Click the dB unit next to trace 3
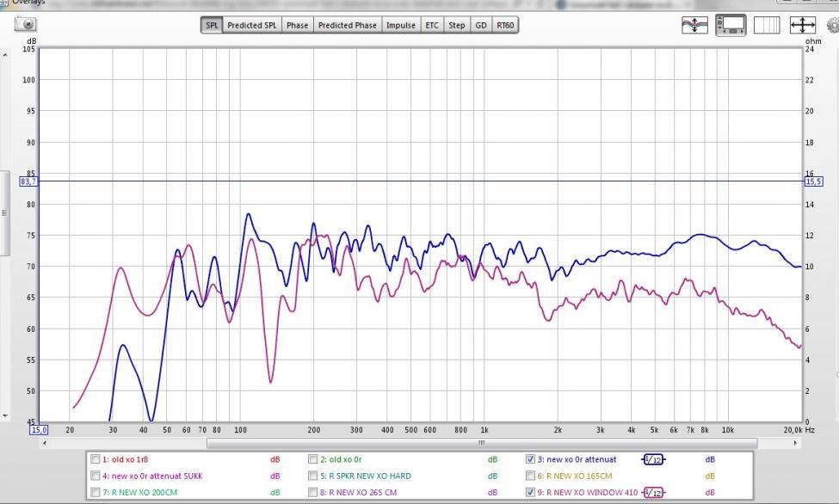This screenshot has width=839, height=504. (x=710, y=459)
